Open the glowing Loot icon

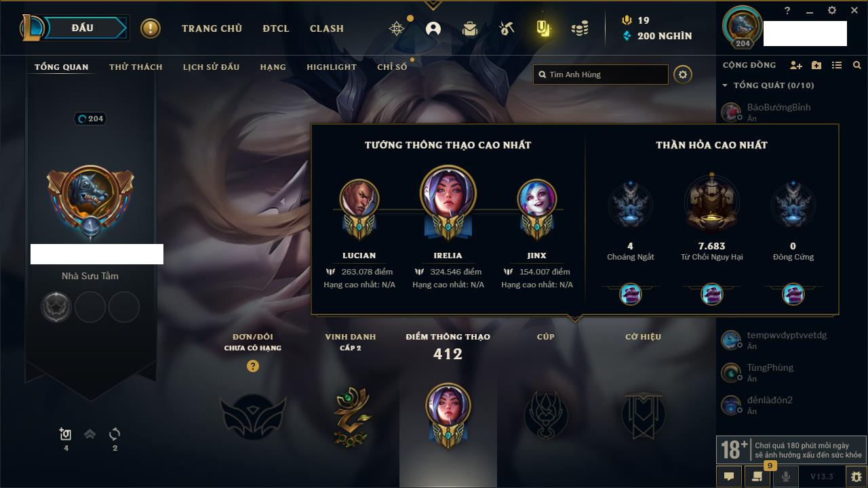coord(542,28)
